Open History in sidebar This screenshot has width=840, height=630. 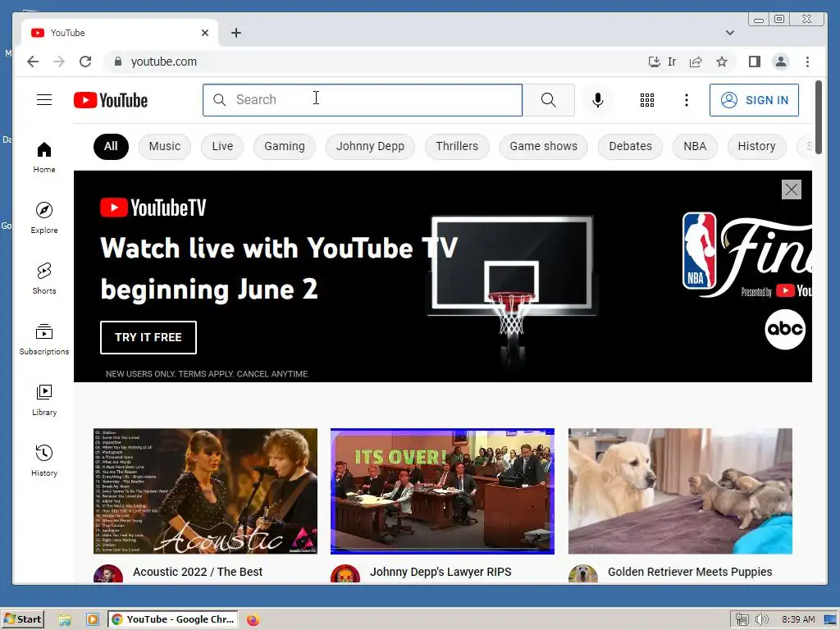coord(44,460)
